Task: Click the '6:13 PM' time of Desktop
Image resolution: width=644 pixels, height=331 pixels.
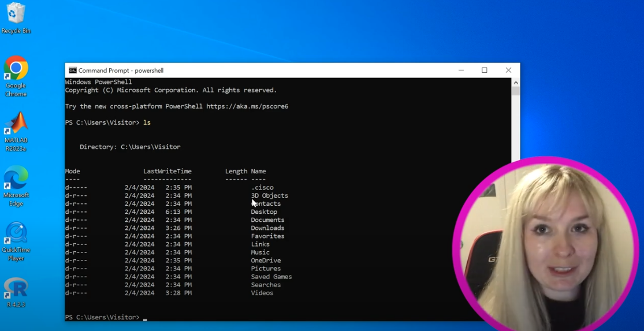Action: point(178,212)
